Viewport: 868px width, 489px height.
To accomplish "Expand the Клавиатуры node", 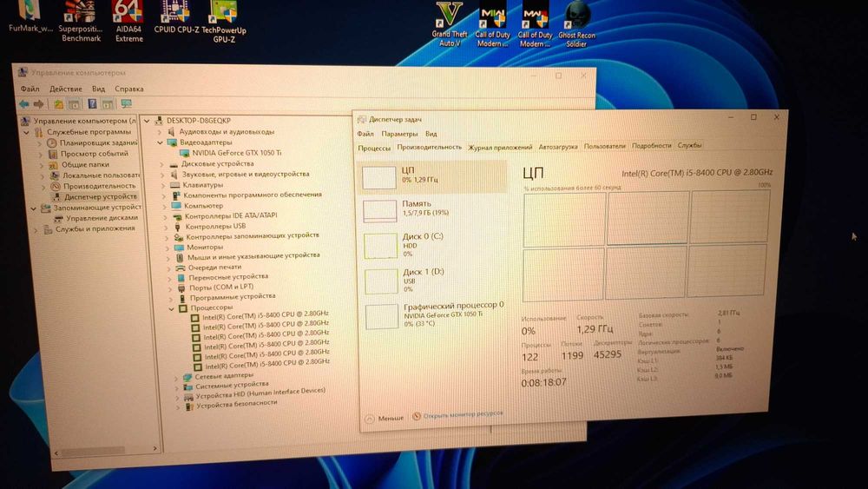I will click(163, 185).
